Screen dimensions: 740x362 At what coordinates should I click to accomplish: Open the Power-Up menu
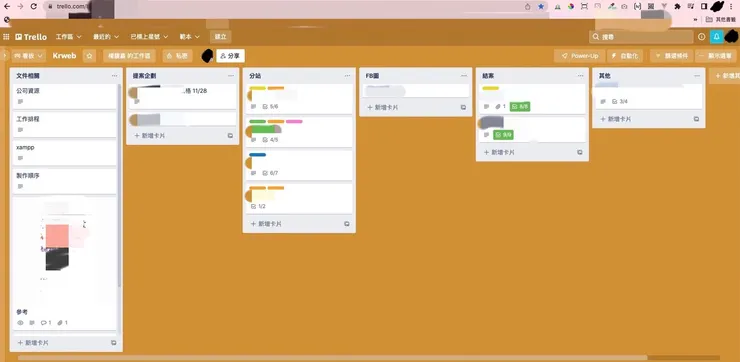(x=580, y=56)
